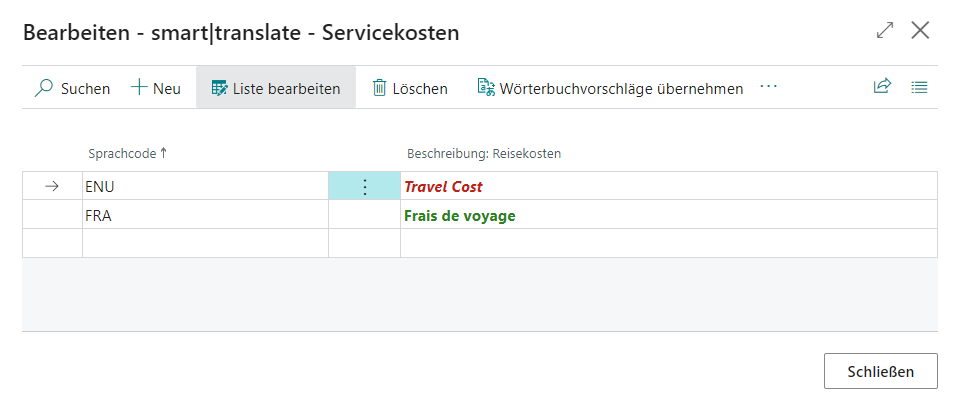959x400 pixels.
Task: Expand dialog with the diagonal arrows icon
Action: click(884, 31)
